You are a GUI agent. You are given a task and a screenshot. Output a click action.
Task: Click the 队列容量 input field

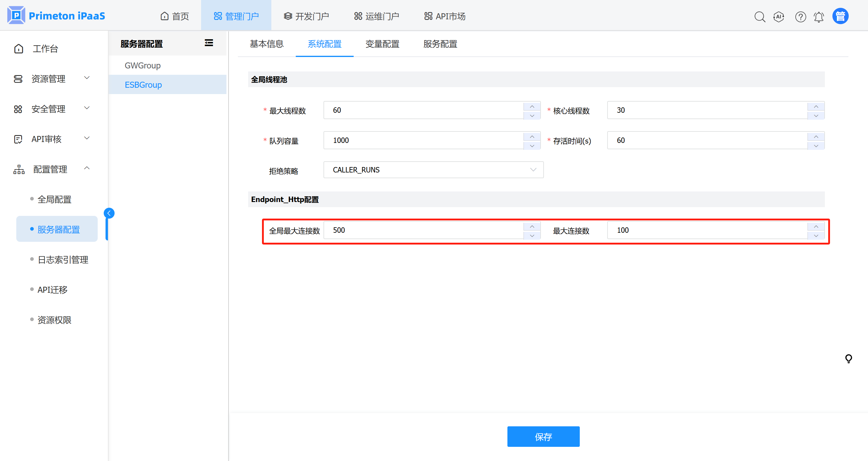(x=423, y=140)
